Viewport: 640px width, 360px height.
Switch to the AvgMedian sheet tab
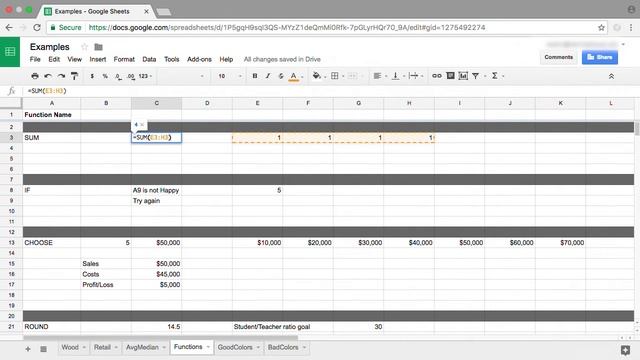[x=142, y=347]
